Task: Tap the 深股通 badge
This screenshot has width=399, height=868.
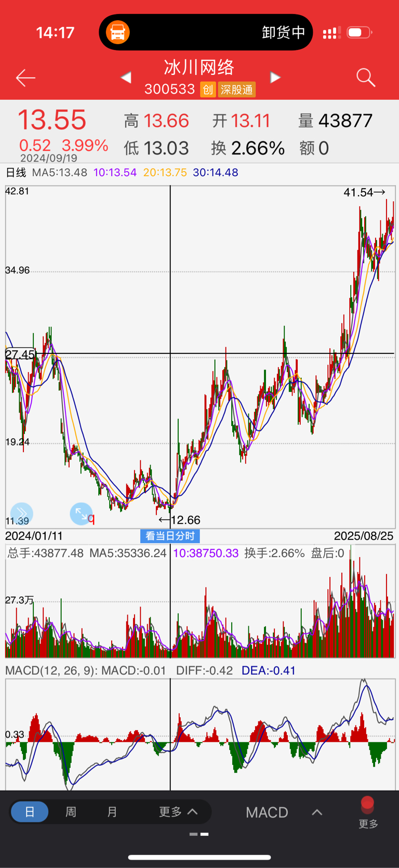Action: (236, 89)
